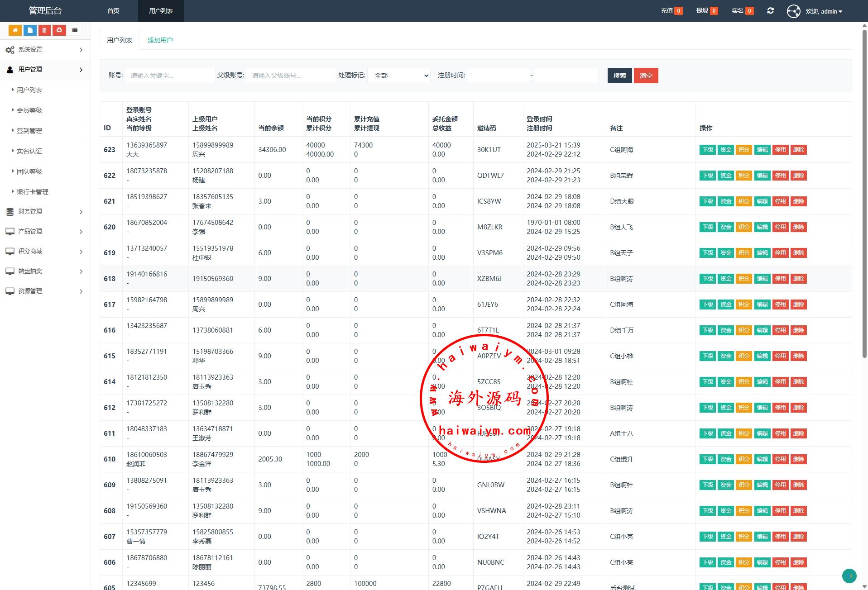Open the 处理标记 dropdown showing 全部
This screenshot has width=868, height=590.
(x=399, y=76)
